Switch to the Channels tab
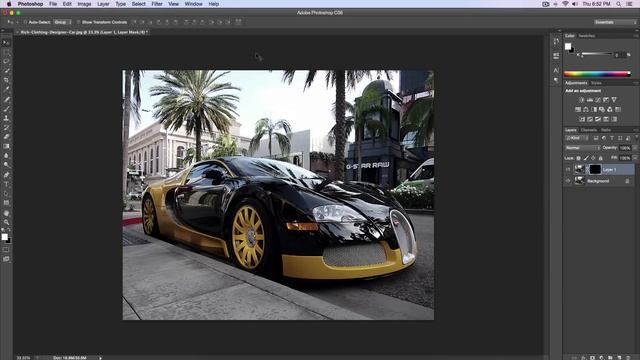Screen dimensions: 640x360 coord(589,130)
